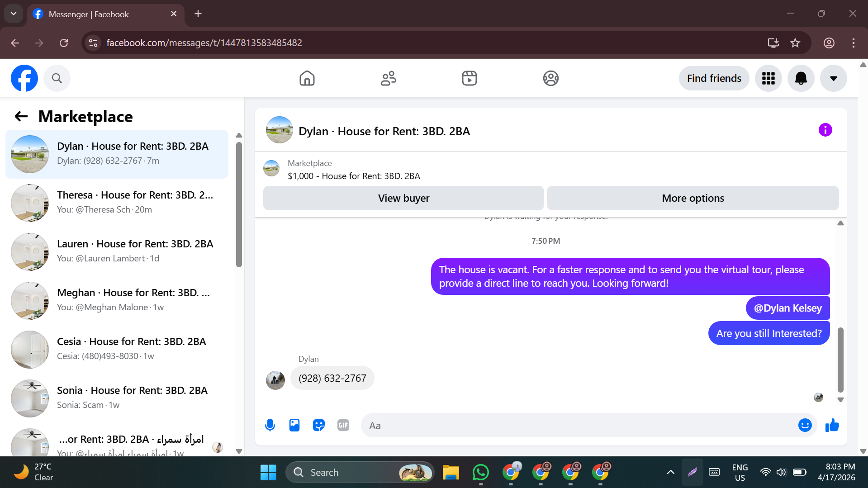Show hidden system tray icons
Image resolution: width=868 pixels, height=488 pixels.
[670, 472]
